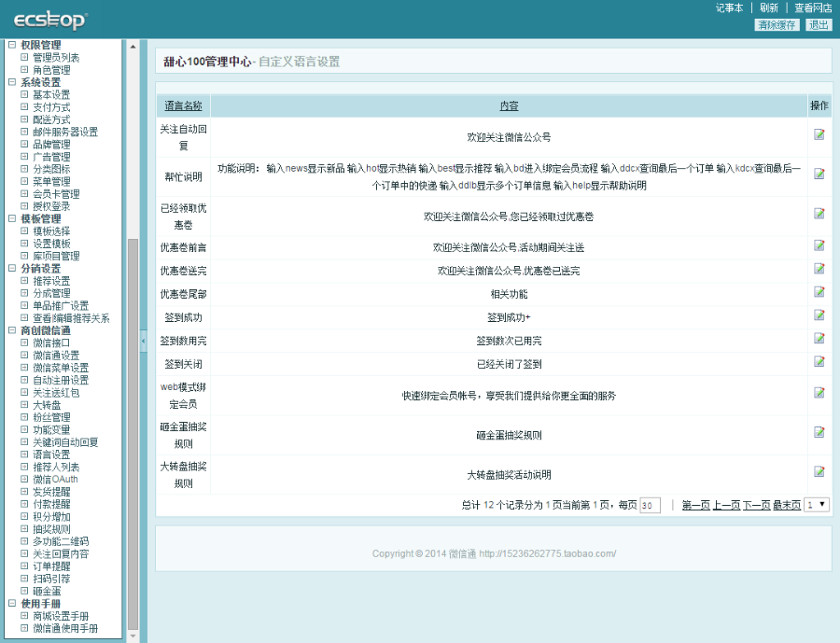Edit the 关注自动回复 language entry
This screenshot has height=643, width=840.
[x=819, y=136]
